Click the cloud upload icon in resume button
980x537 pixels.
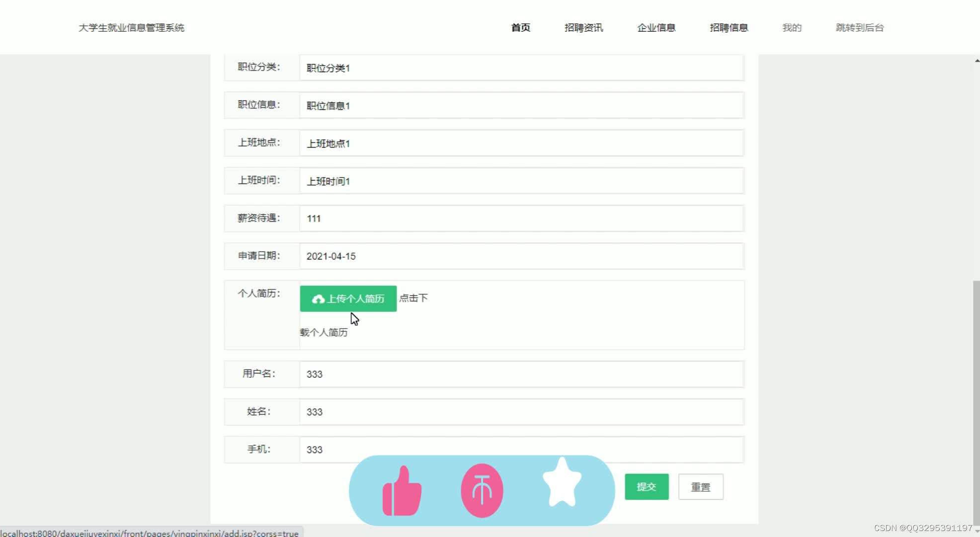318,299
